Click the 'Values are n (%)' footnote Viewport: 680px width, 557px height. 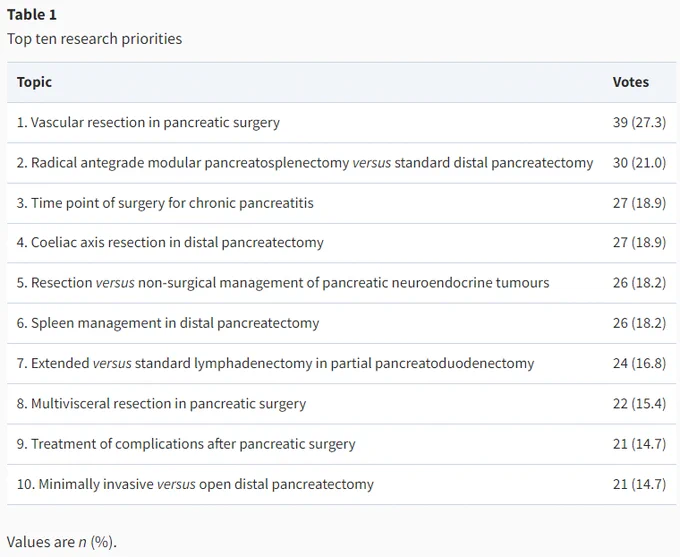point(62,542)
